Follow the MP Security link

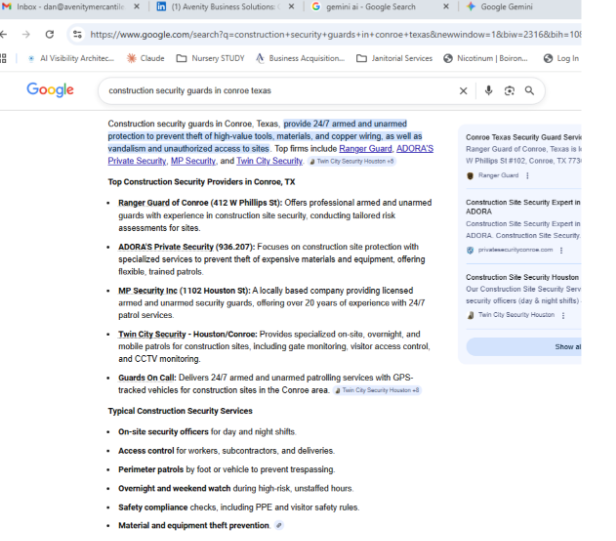(x=193, y=161)
